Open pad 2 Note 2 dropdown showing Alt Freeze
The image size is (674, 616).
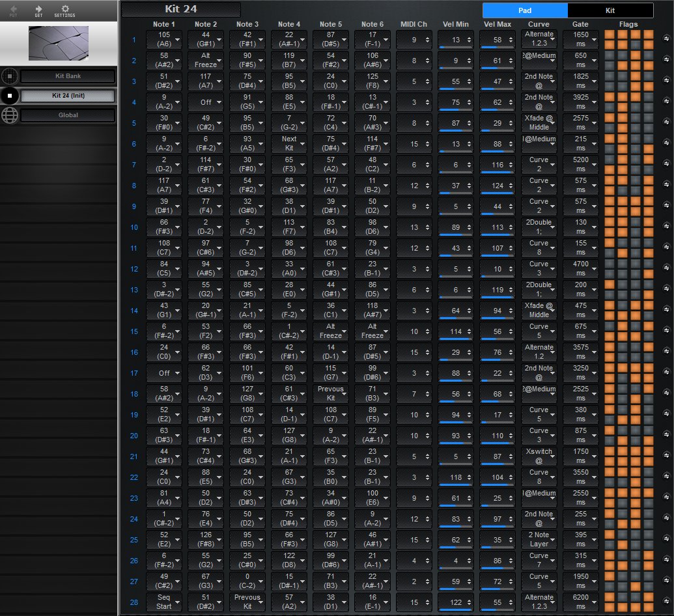(x=206, y=60)
